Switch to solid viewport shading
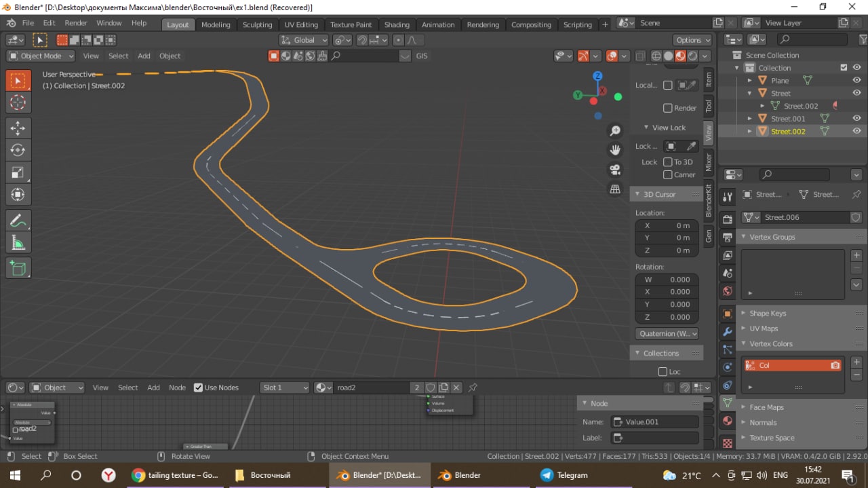Viewport: 868px width, 488px height. coord(668,56)
